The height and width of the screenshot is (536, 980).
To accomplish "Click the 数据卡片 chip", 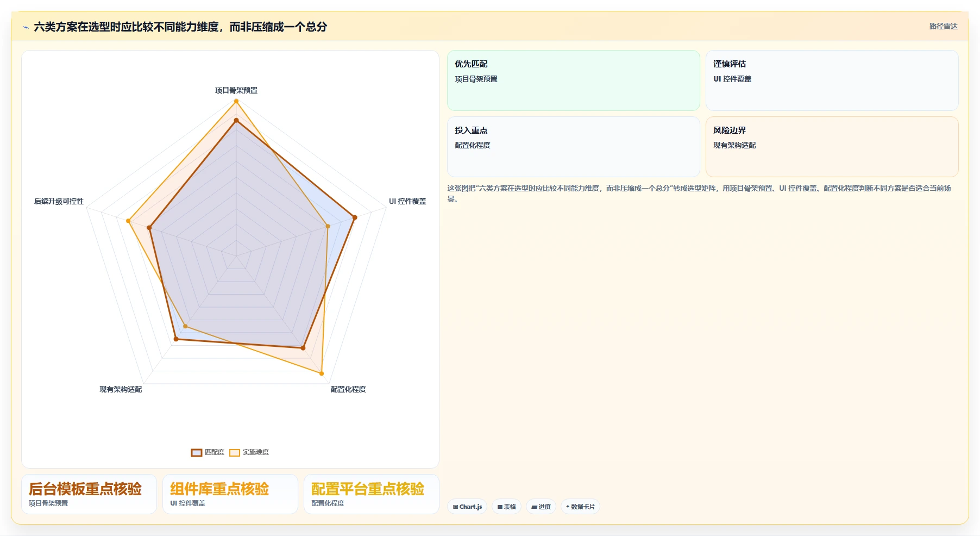I will 580,507.
